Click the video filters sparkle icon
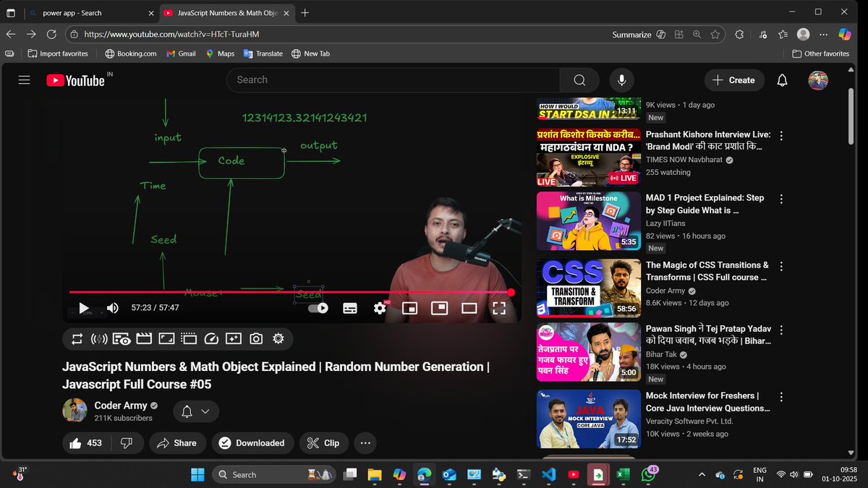 [x=234, y=338]
